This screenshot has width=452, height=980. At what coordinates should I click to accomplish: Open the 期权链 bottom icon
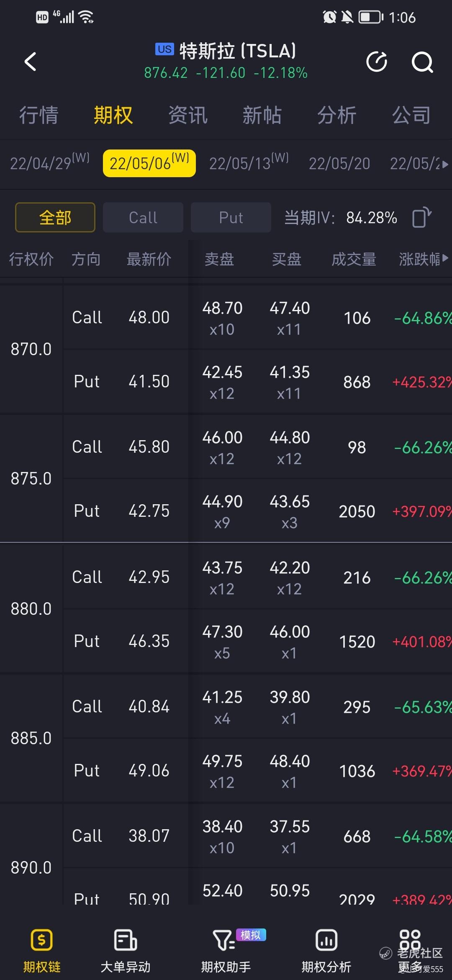click(x=41, y=941)
